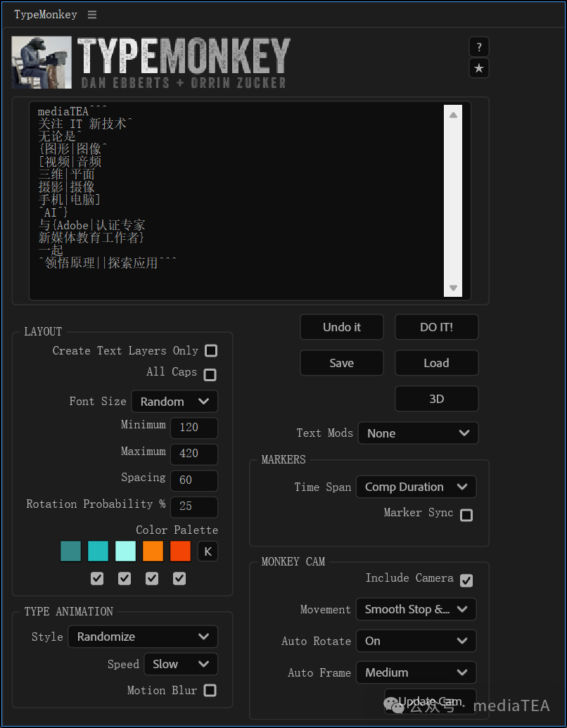Open the Time Span Comp Duration dropdown
This screenshot has width=567, height=728.
click(416, 487)
